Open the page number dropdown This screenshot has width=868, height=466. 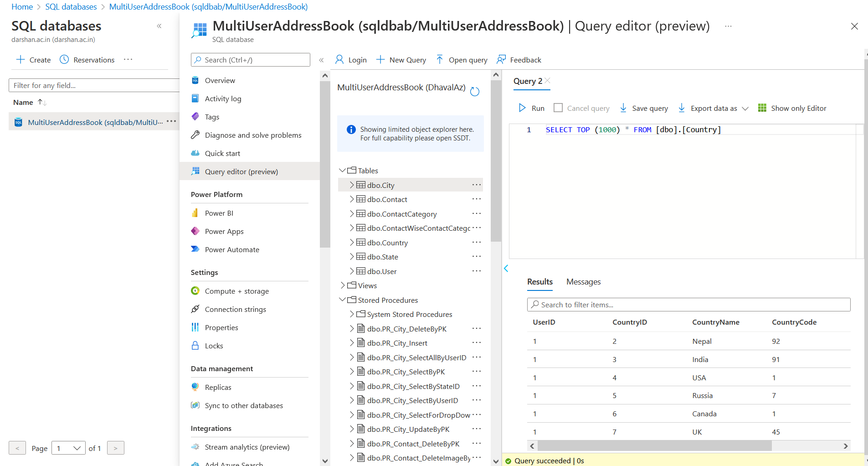coord(68,448)
